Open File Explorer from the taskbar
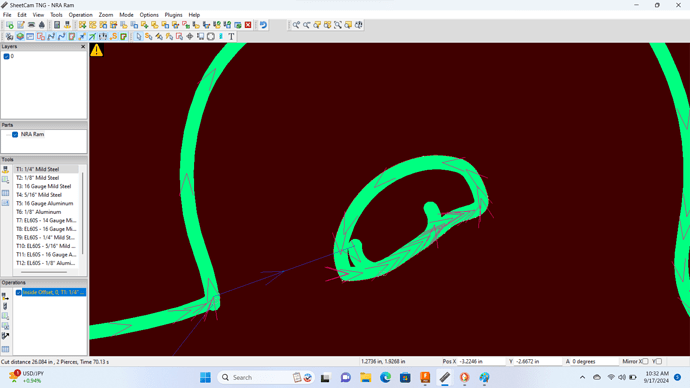The height and width of the screenshot is (388, 690). pos(365,377)
